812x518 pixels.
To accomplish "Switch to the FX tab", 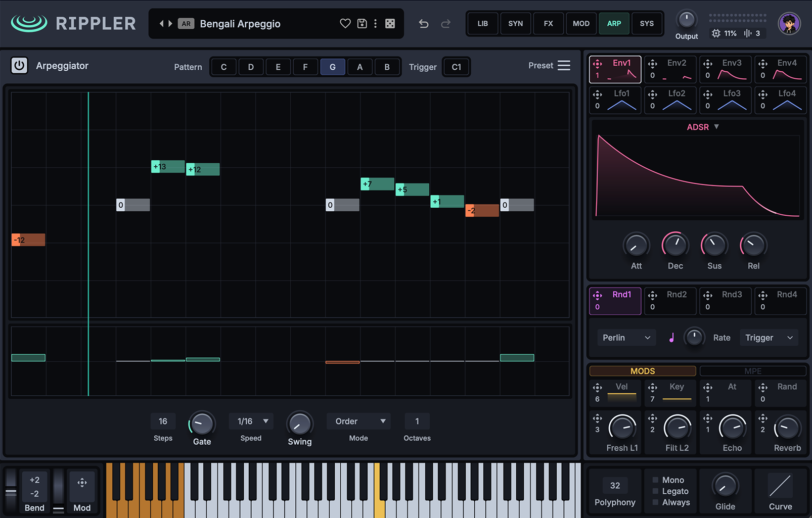I will [549, 23].
